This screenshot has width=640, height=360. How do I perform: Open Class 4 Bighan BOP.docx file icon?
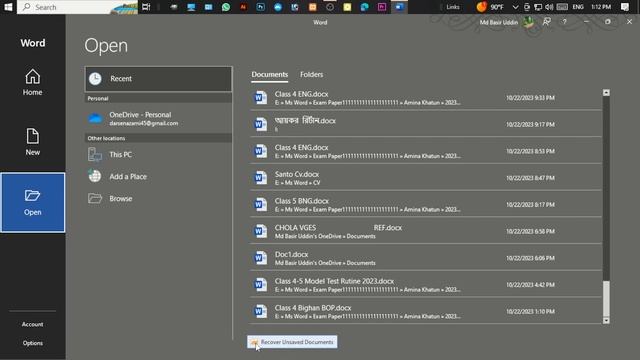click(260, 311)
